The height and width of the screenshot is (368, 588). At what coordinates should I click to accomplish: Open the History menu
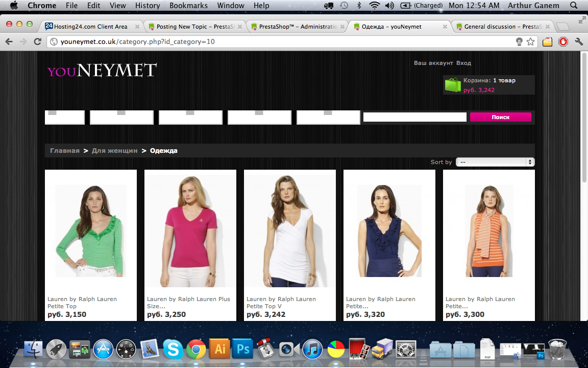point(148,5)
